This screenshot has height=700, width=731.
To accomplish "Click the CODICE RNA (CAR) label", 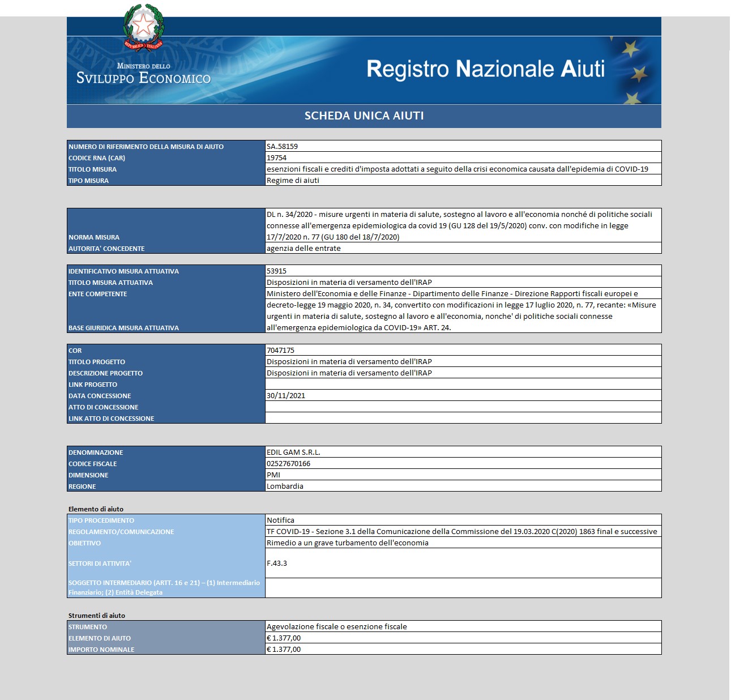I will [x=97, y=158].
